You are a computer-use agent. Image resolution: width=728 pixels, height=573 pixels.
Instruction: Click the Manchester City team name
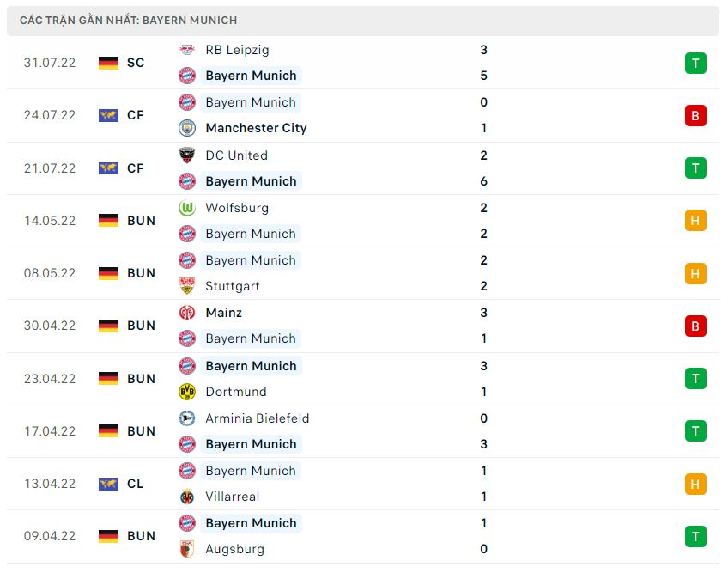coord(255,128)
